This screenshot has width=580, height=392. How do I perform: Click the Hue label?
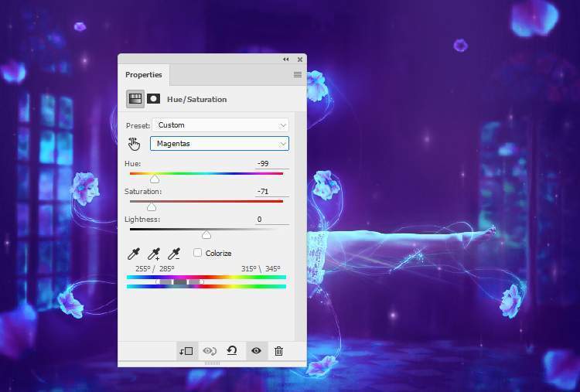pos(132,163)
